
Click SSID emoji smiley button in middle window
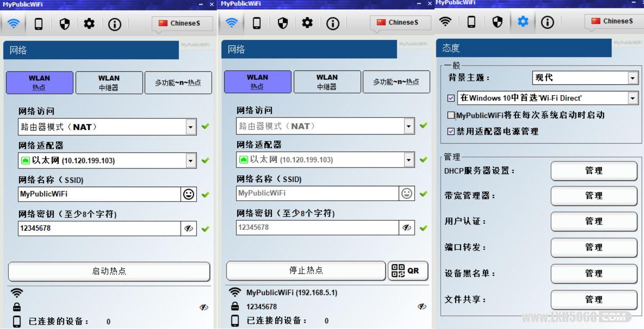pos(407,193)
